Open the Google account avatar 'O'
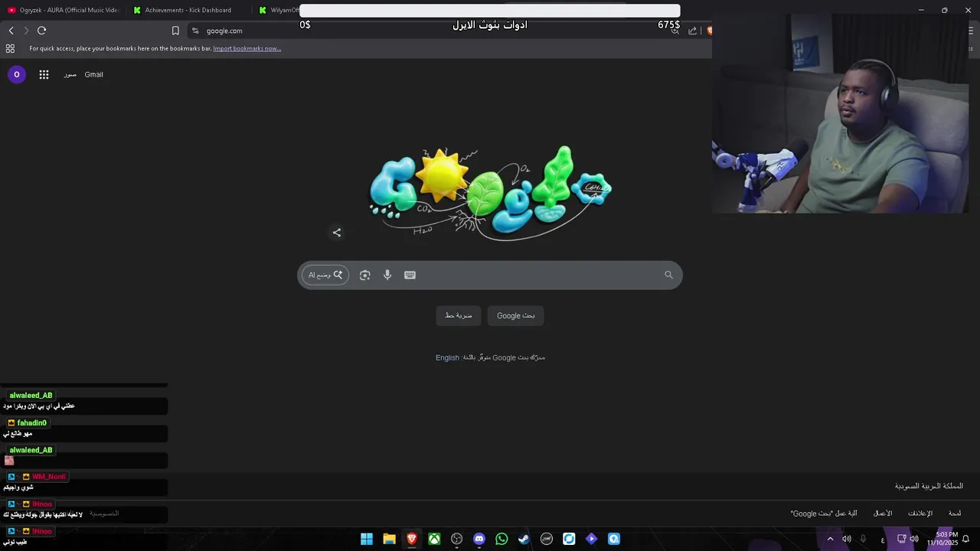The height and width of the screenshot is (551, 980). pos(16,74)
